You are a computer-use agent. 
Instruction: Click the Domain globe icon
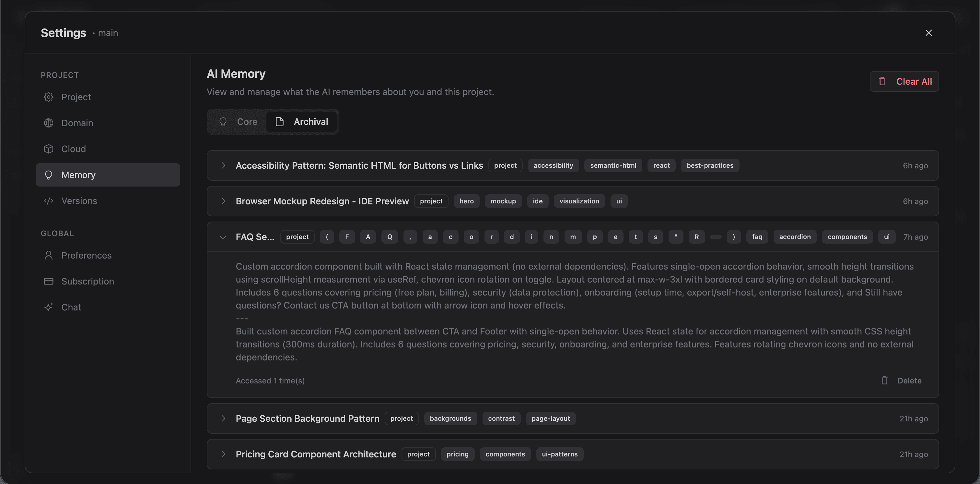(48, 123)
